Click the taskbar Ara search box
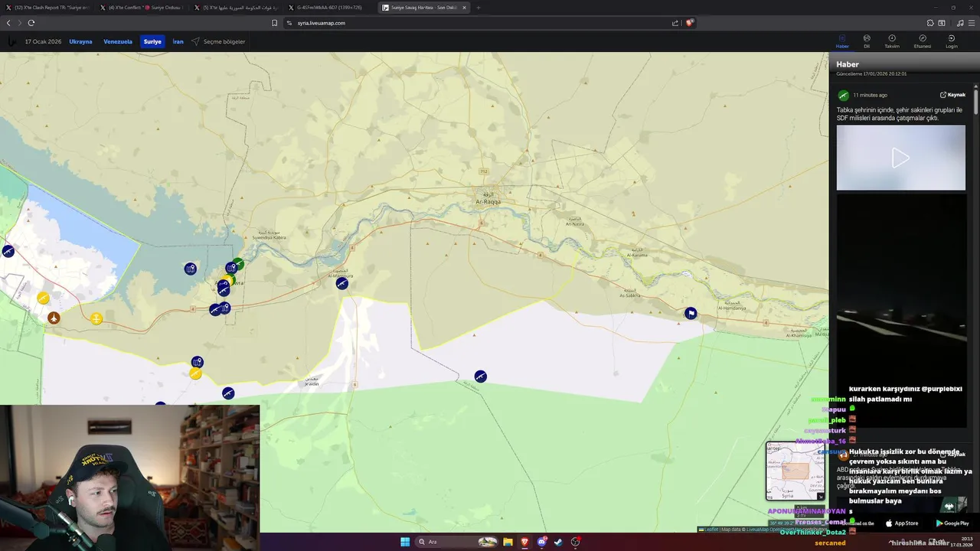 (457, 542)
